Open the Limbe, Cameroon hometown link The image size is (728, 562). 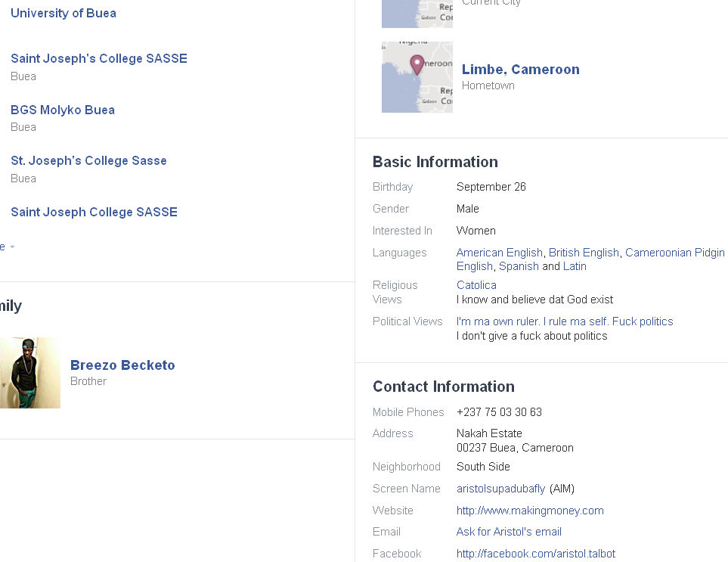(521, 69)
